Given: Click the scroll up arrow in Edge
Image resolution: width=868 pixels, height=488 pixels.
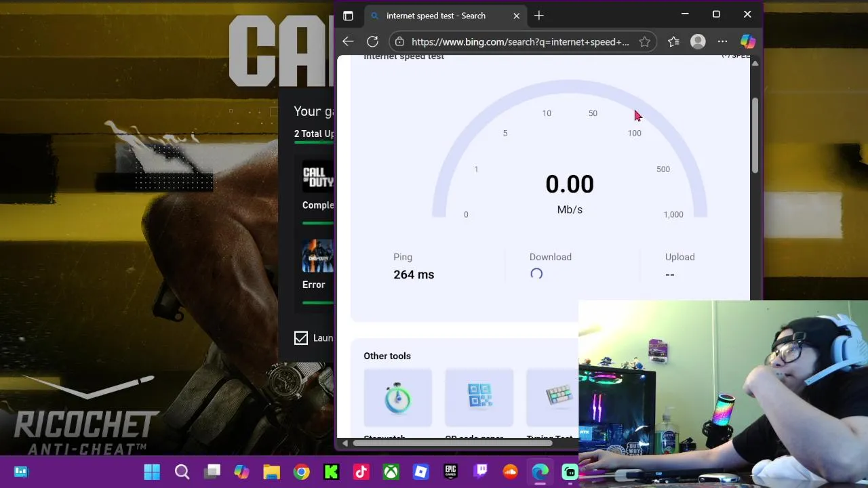Looking at the screenshot, I should [755, 63].
